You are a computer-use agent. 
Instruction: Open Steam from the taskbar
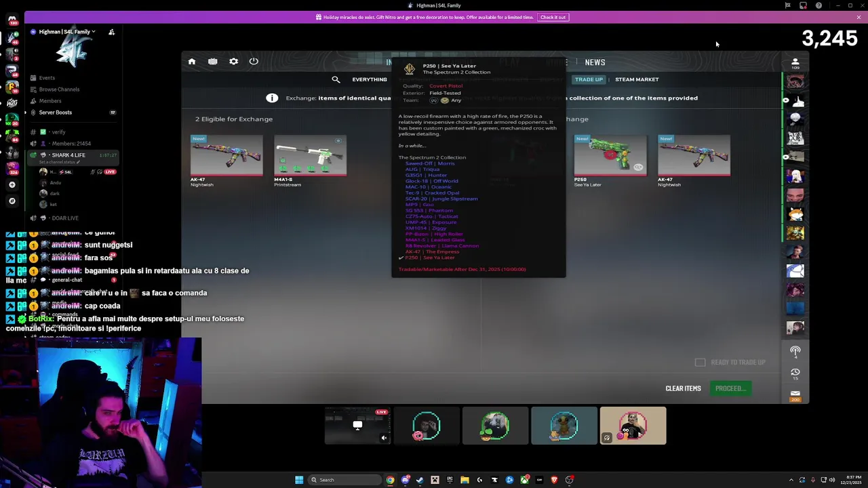pos(420,480)
